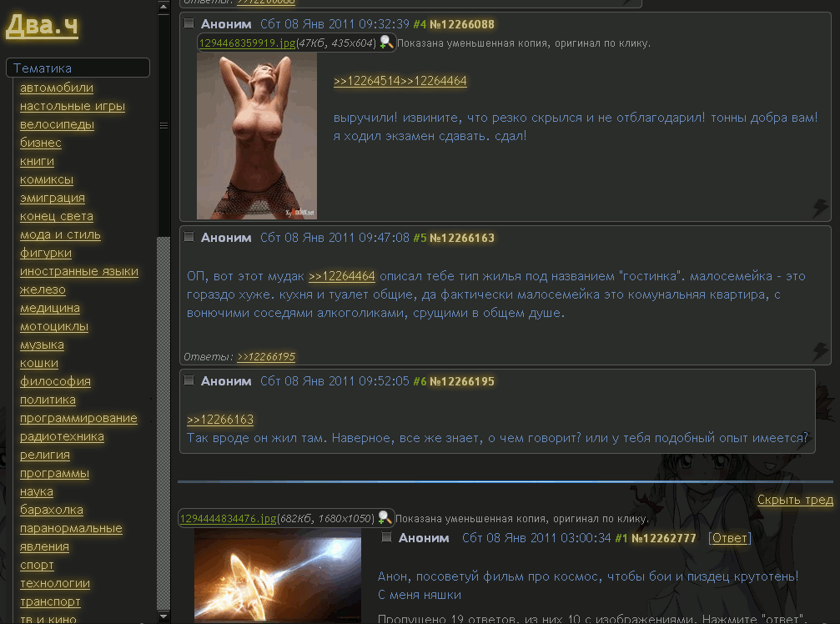Click the magnifier icon next to 1294444834476.jpg

pyautogui.click(x=385, y=517)
